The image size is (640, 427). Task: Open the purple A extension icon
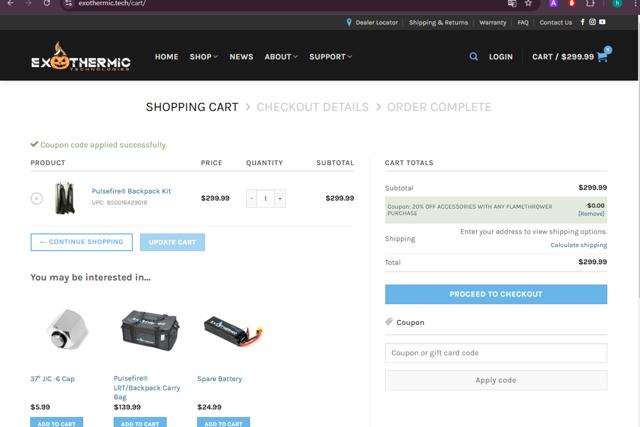point(553,3)
